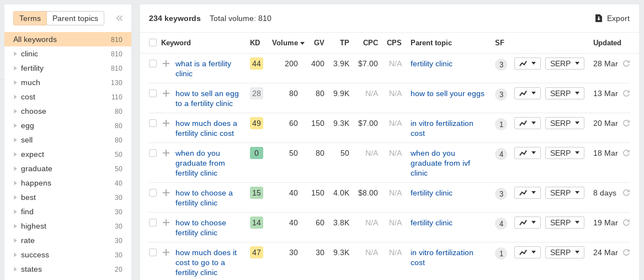Add 'what is a fertility clinic' with plus icon
Screen dimensions: 644x280
tap(166, 64)
